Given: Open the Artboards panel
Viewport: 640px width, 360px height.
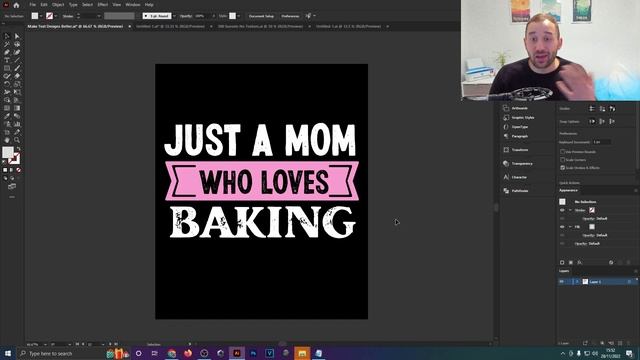Looking at the screenshot, I should coord(516,108).
